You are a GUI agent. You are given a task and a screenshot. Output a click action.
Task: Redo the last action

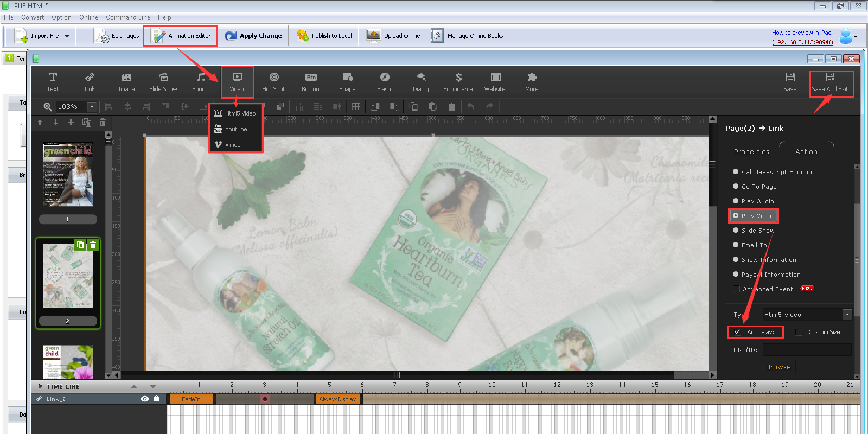click(489, 107)
